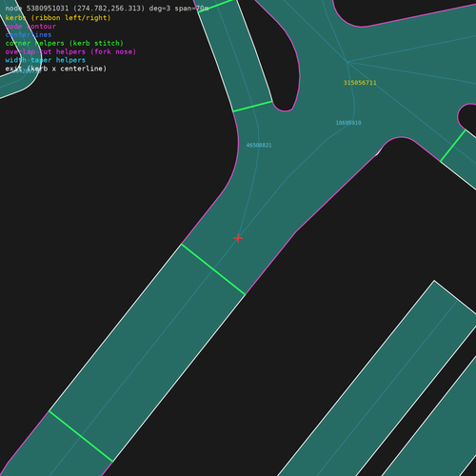
Task: Click the 'exit (kerb x centerline)' legend entry
Action: pyautogui.click(x=56, y=69)
